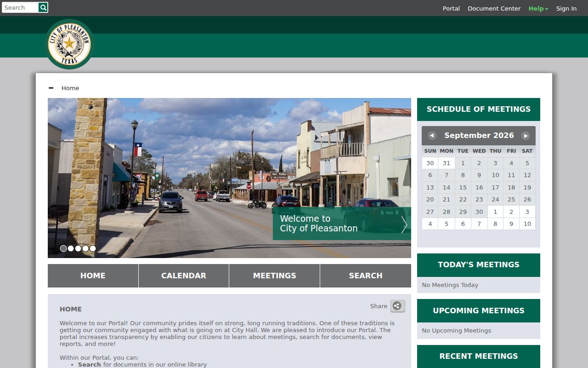Click the Recent Meetings header
The width and height of the screenshot is (588, 368).
coord(479,356)
